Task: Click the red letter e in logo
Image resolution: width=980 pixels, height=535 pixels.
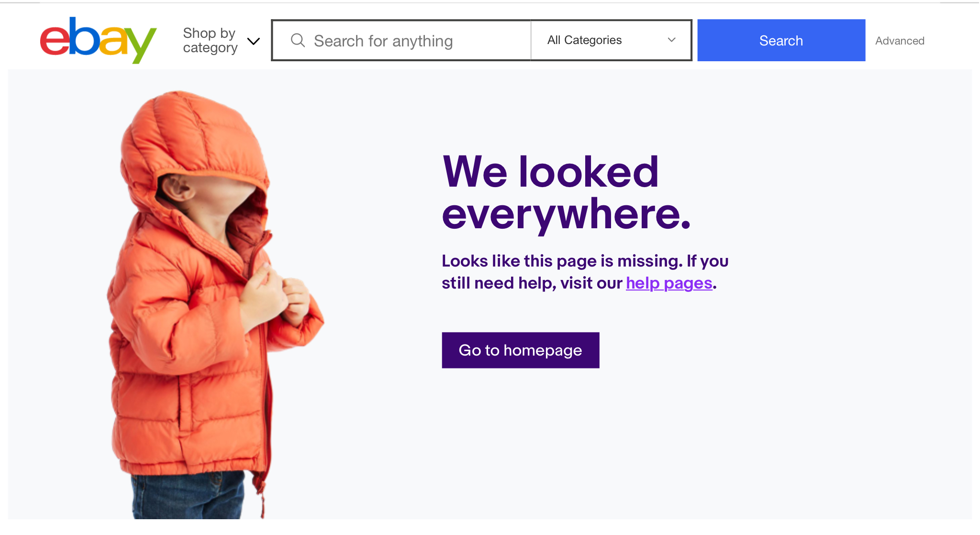Action: 54,42
